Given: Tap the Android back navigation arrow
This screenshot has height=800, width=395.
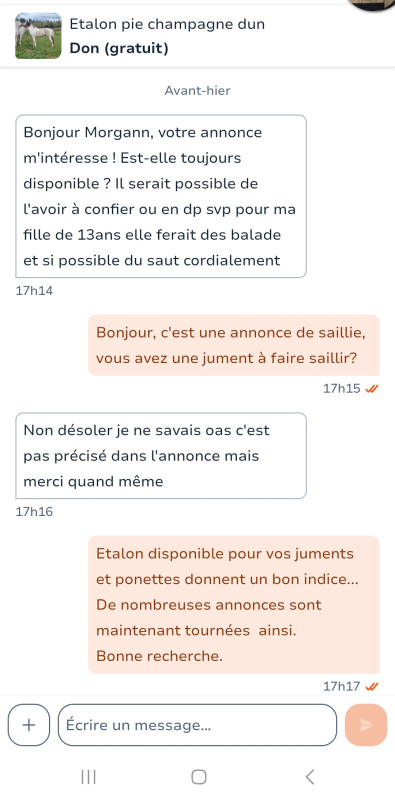Looking at the screenshot, I should 309,777.
